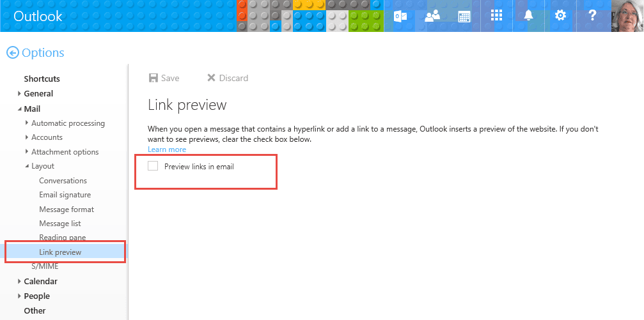
Task: Open the Calendar app icon in header
Action: tap(464, 17)
